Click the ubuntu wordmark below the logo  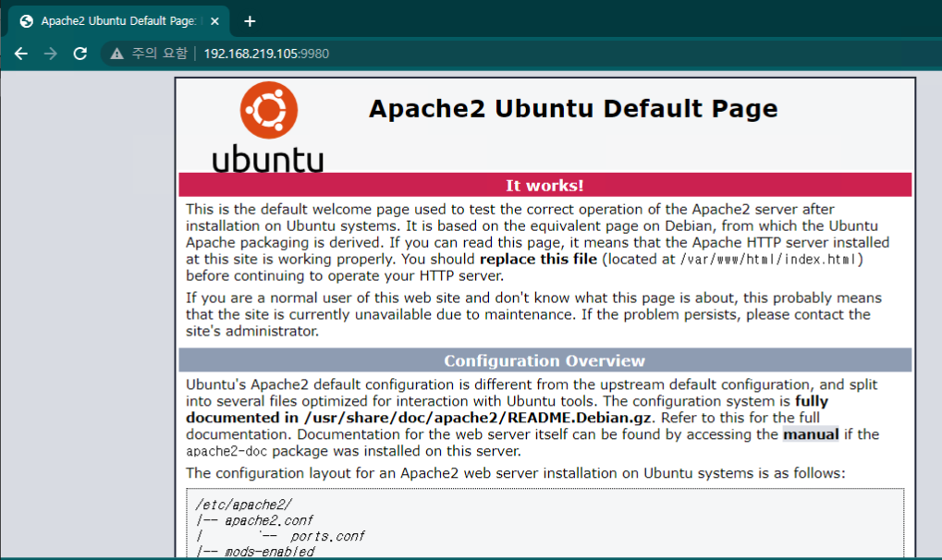[268, 159]
